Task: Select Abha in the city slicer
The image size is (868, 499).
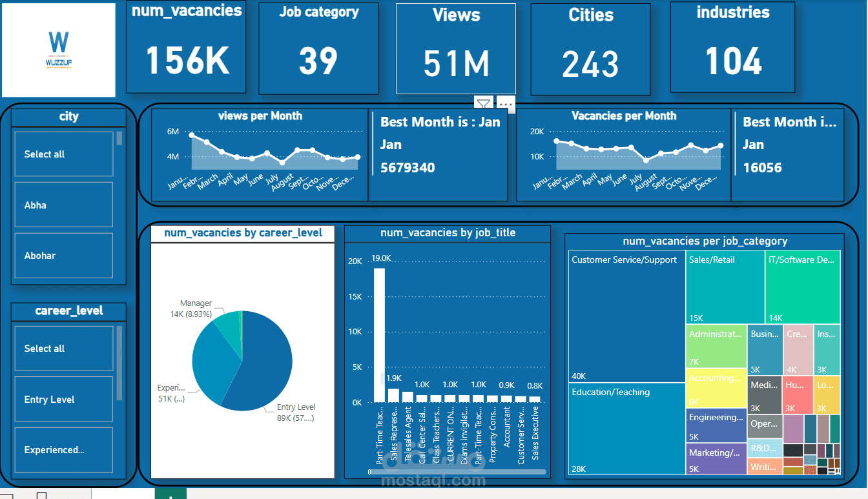Action: 64,205
